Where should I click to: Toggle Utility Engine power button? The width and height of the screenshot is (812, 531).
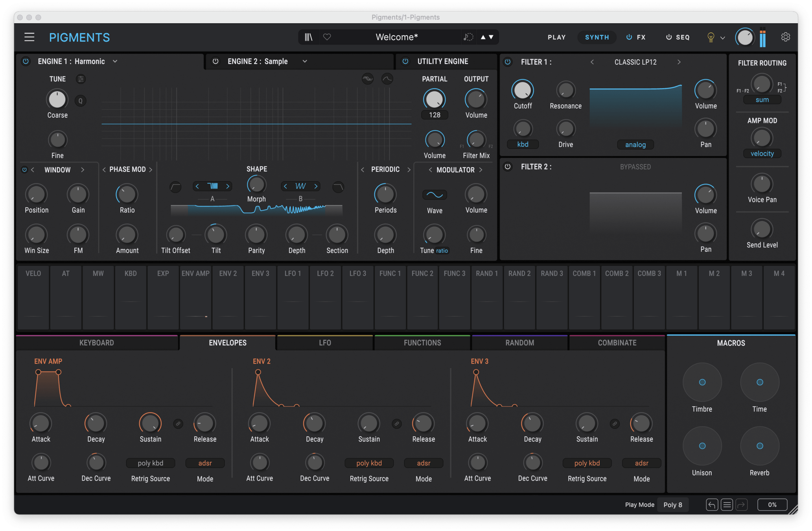tap(405, 61)
